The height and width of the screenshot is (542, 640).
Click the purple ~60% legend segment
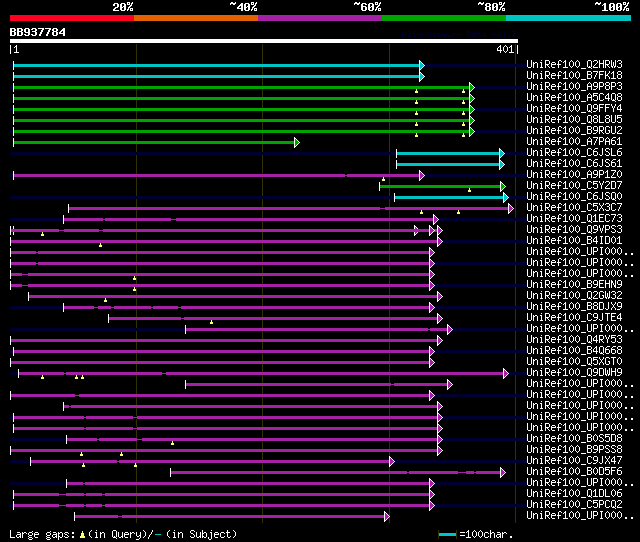(x=320, y=18)
